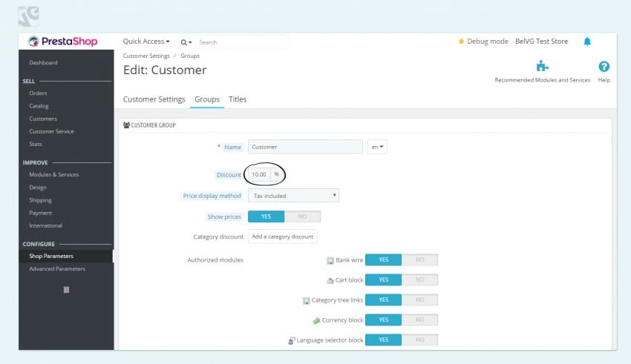Click Groups breadcrumb link
The width and height of the screenshot is (631, 364).
(x=190, y=56)
